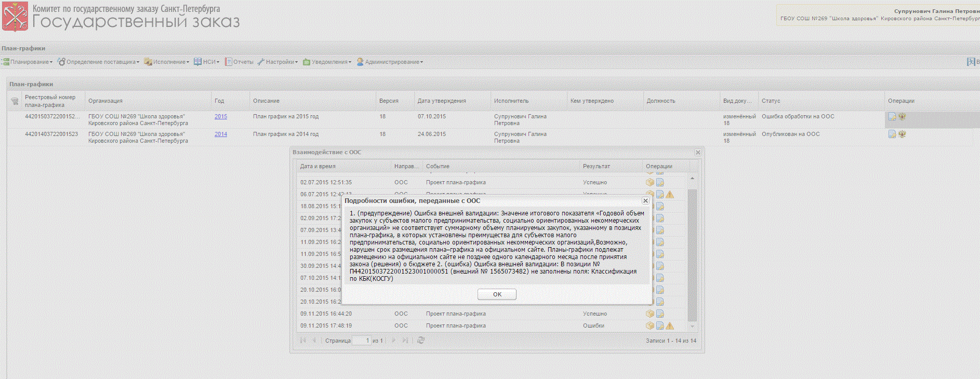Sort by the Описание column header
The height and width of the screenshot is (379, 980).
(312, 101)
